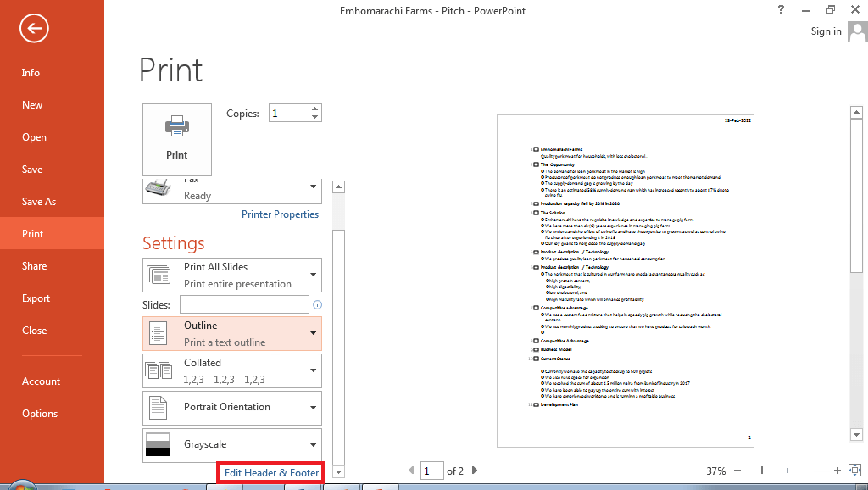Restore down the PowerPoint window
868x490 pixels.
coord(831,9)
